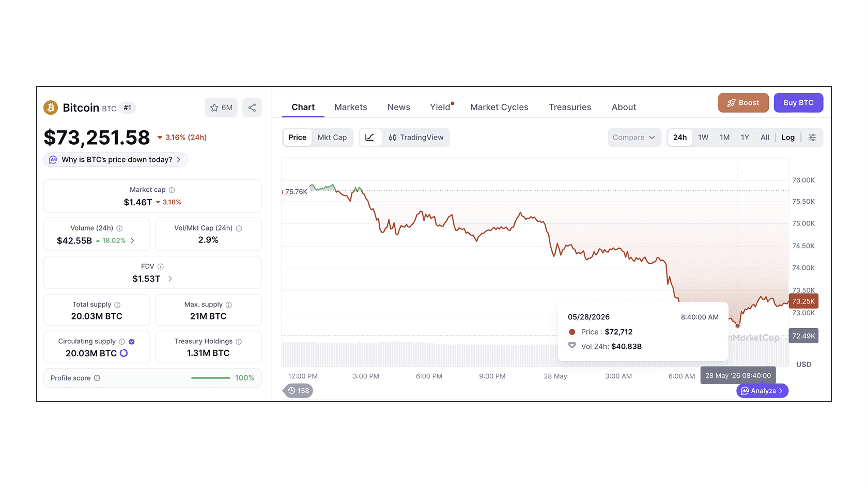868x488 pixels.
Task: Expand Volume (24h) details chevron
Action: pos(133,241)
